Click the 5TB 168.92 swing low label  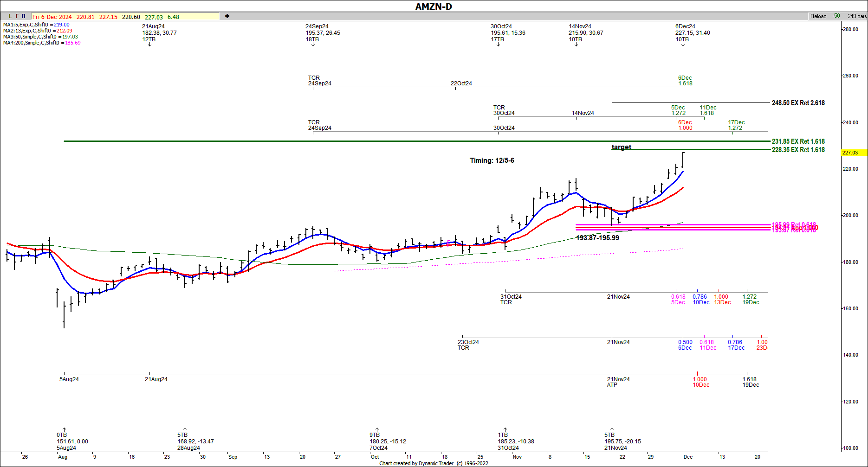click(195, 441)
